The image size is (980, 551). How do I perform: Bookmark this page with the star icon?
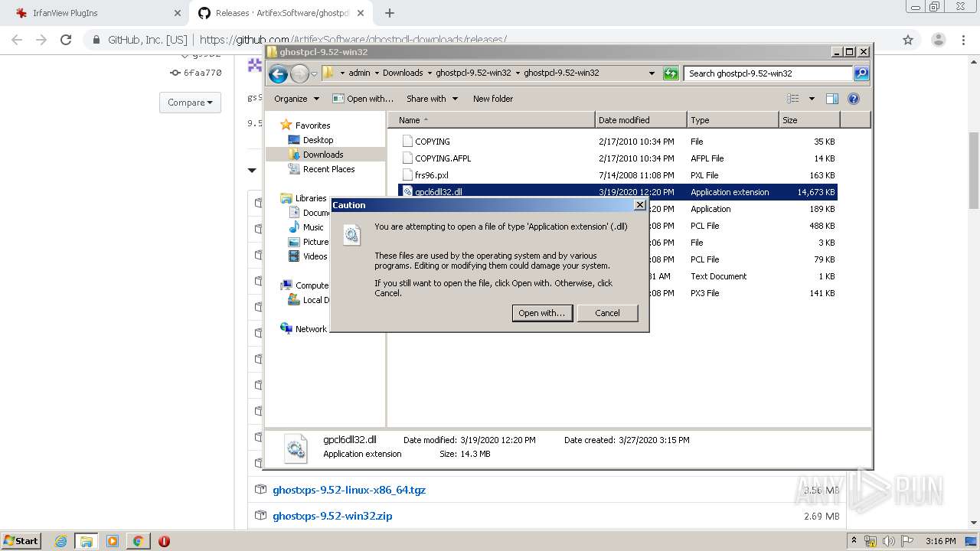point(908,40)
